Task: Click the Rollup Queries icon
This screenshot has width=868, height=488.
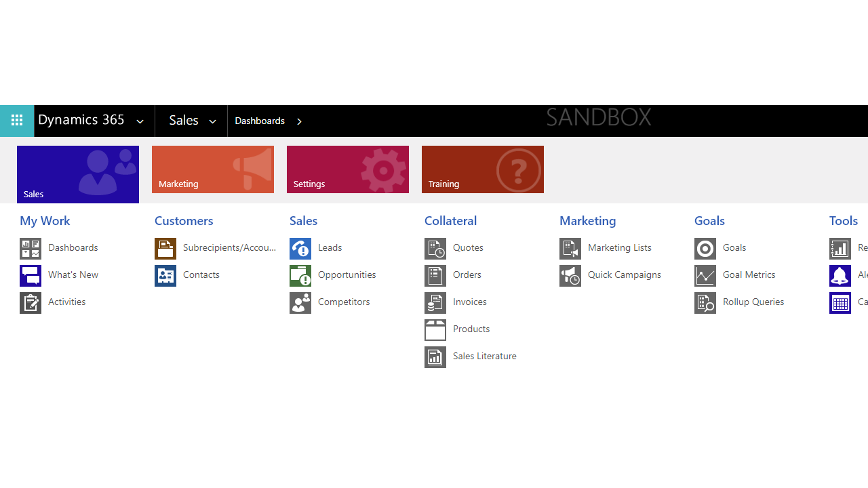Action: click(x=705, y=303)
